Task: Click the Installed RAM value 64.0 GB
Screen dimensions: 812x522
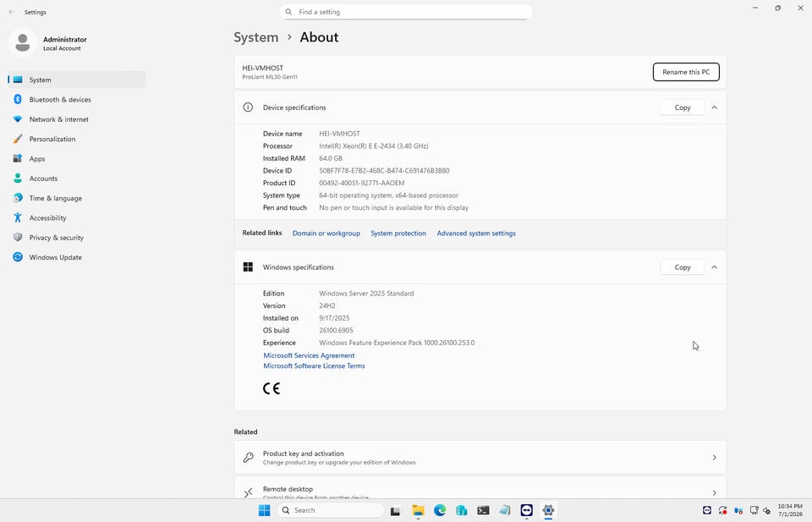Action: click(331, 158)
